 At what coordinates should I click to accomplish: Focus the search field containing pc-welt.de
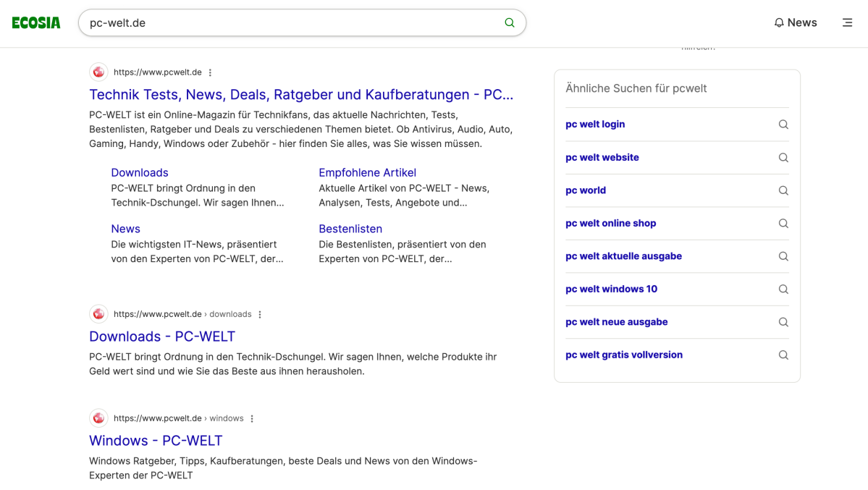pyautogui.click(x=302, y=22)
